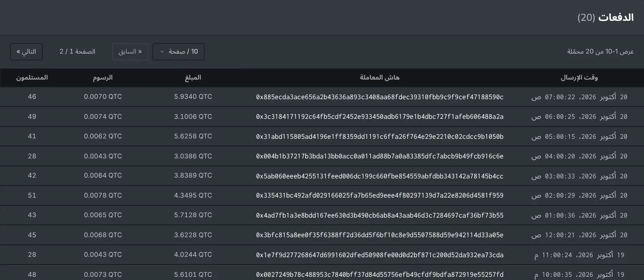Click fee value 0.0078 QTC
The image size is (644, 280).
pyautogui.click(x=103, y=195)
